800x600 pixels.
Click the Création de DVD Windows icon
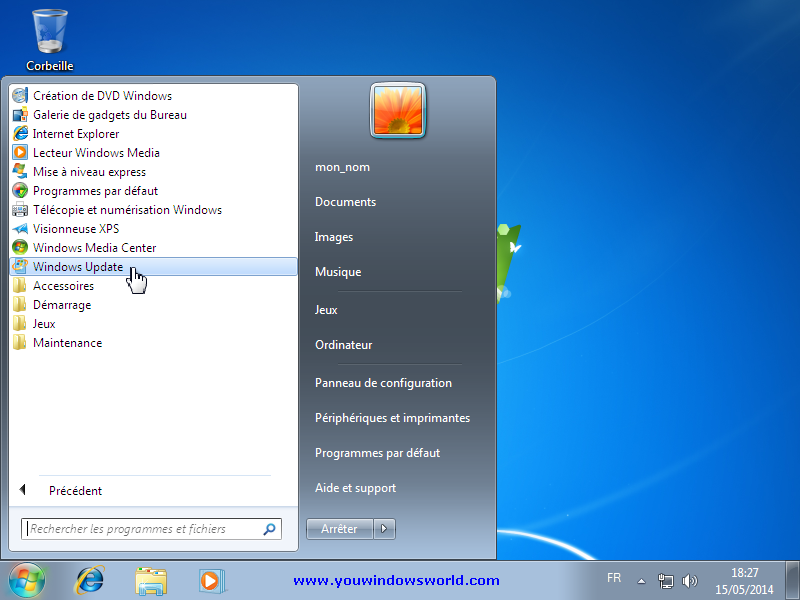pyautogui.click(x=20, y=95)
